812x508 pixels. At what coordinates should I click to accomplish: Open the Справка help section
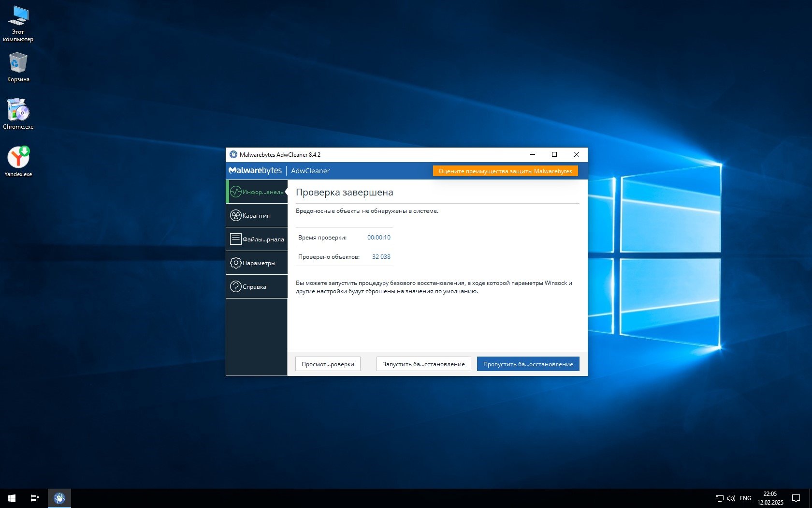[256, 287]
